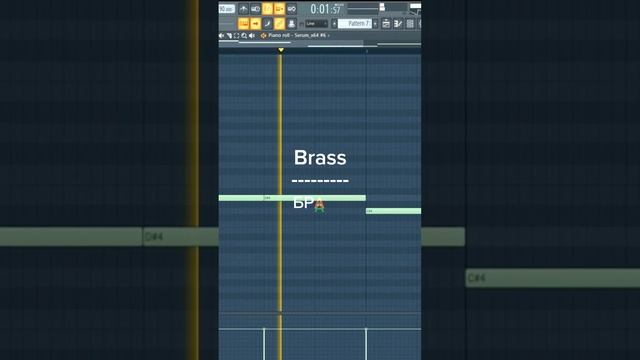Open the piano roll view icon
Screen dimensions: 640x360
pyautogui.click(x=398, y=24)
